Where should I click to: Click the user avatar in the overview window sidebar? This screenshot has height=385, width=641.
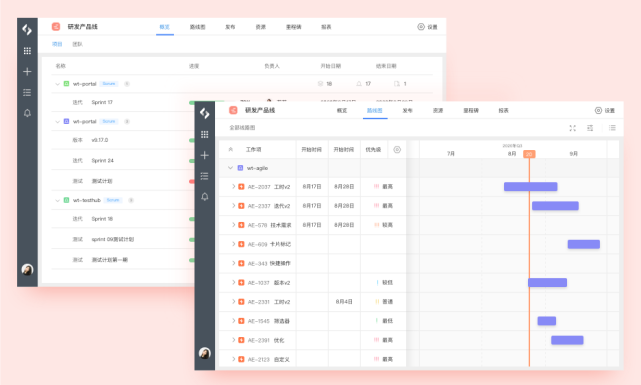click(27, 269)
